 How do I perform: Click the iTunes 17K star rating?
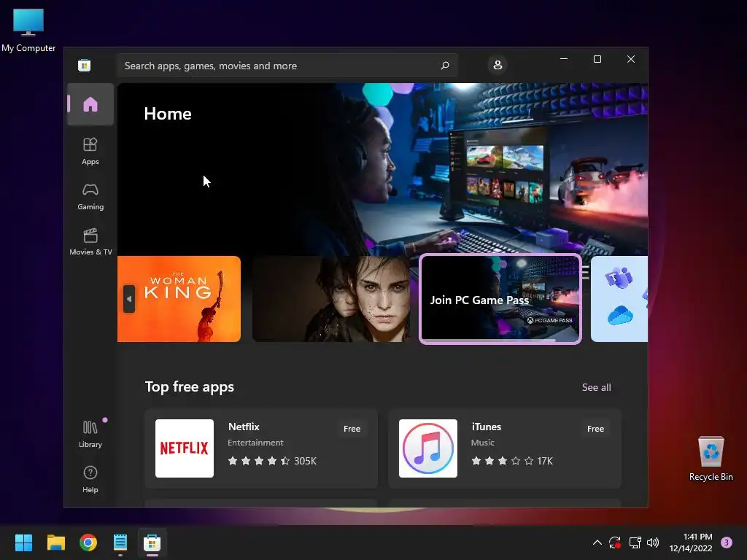coord(512,461)
